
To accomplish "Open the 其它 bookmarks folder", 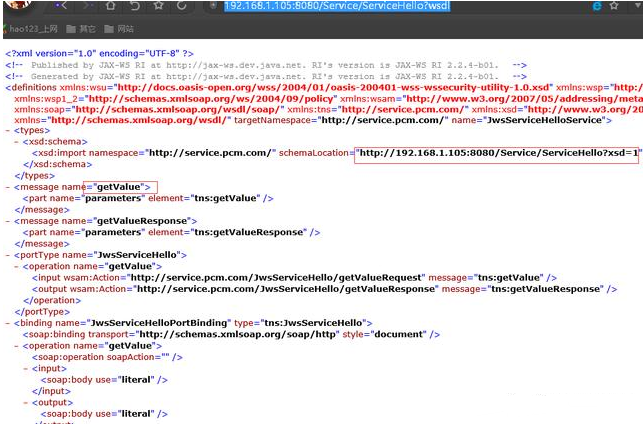I will pos(84,30).
